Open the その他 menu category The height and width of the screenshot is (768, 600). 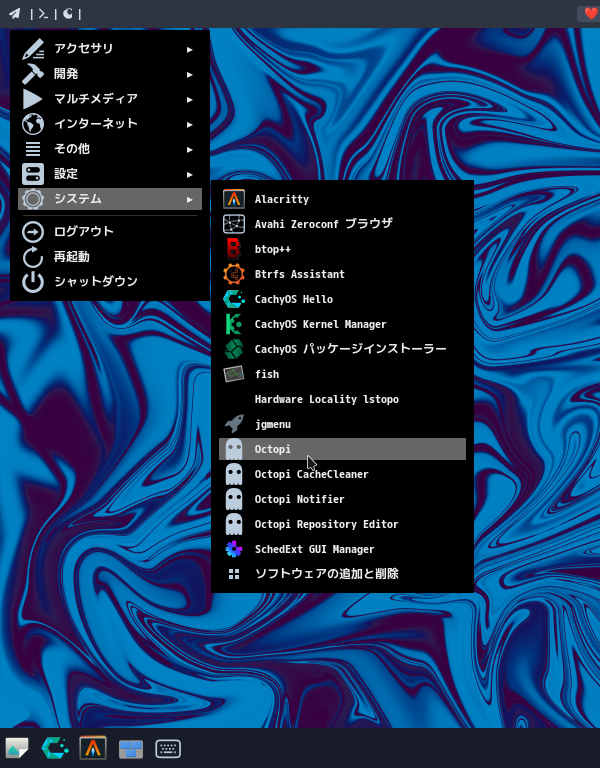110,149
